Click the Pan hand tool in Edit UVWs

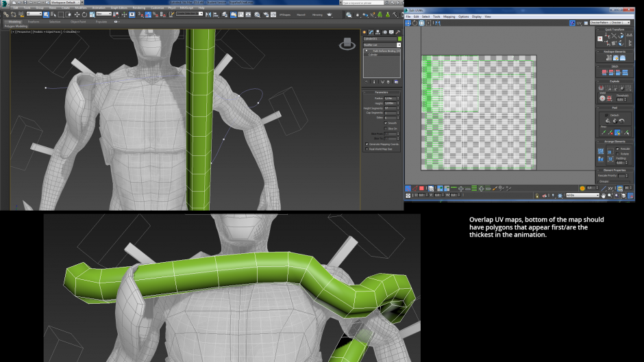click(604, 196)
